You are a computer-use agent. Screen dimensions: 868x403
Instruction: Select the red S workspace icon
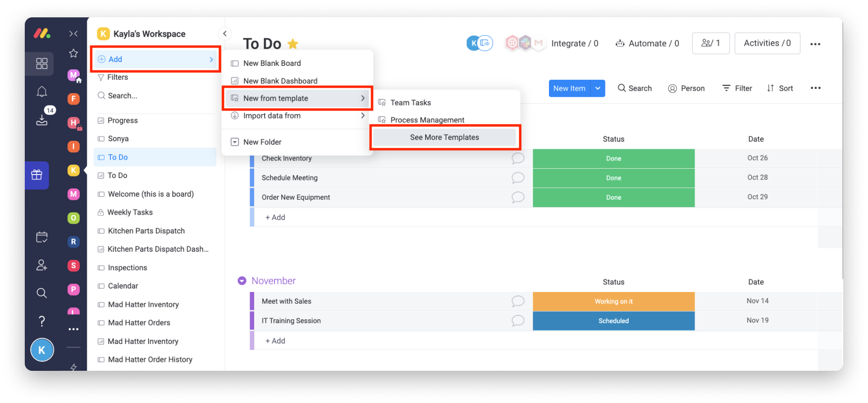[73, 265]
